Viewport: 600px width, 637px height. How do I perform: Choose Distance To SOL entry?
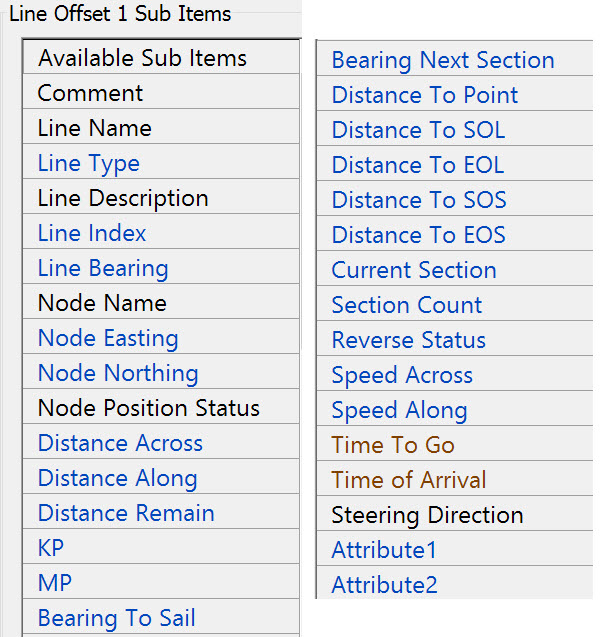(418, 130)
